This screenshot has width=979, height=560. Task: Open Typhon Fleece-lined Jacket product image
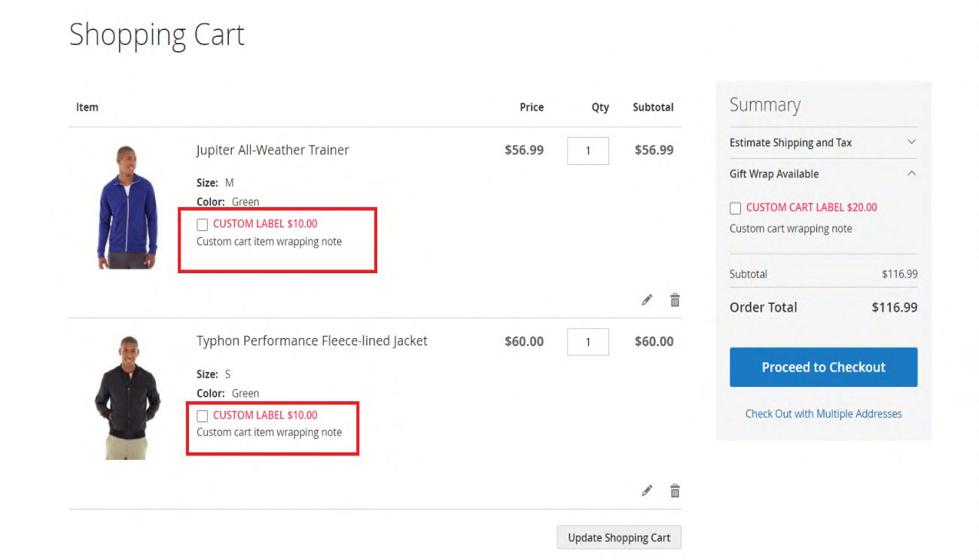(x=127, y=397)
